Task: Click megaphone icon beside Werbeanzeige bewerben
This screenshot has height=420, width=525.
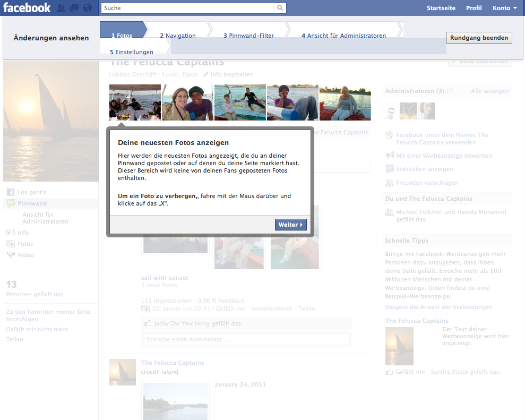Action: coord(390,156)
